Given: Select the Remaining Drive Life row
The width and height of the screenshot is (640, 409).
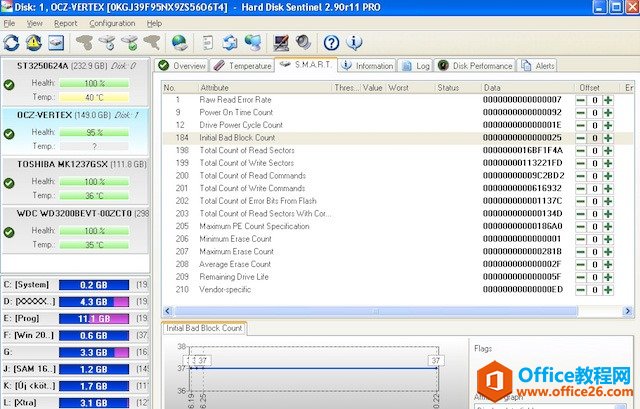Looking at the screenshot, I should 398,277.
